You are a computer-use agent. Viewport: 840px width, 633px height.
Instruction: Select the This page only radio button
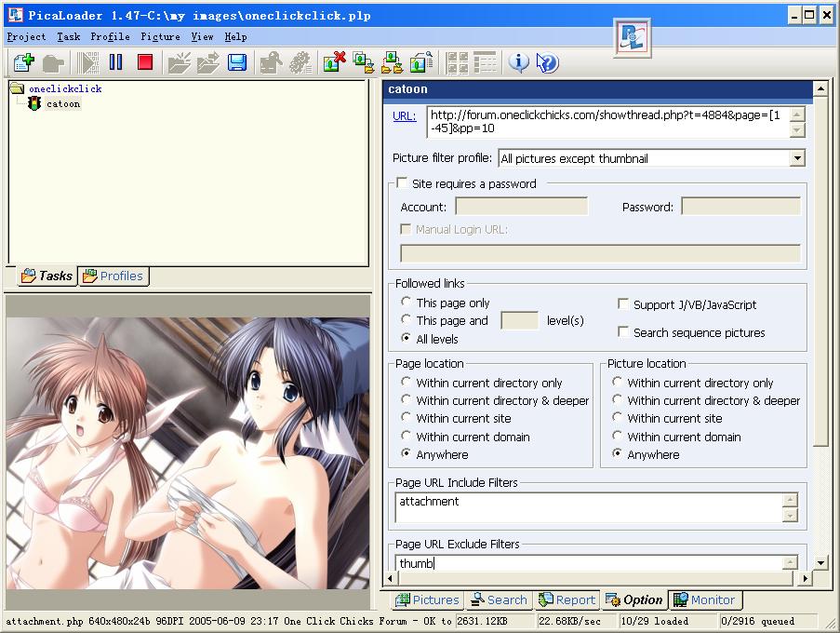[x=407, y=303]
